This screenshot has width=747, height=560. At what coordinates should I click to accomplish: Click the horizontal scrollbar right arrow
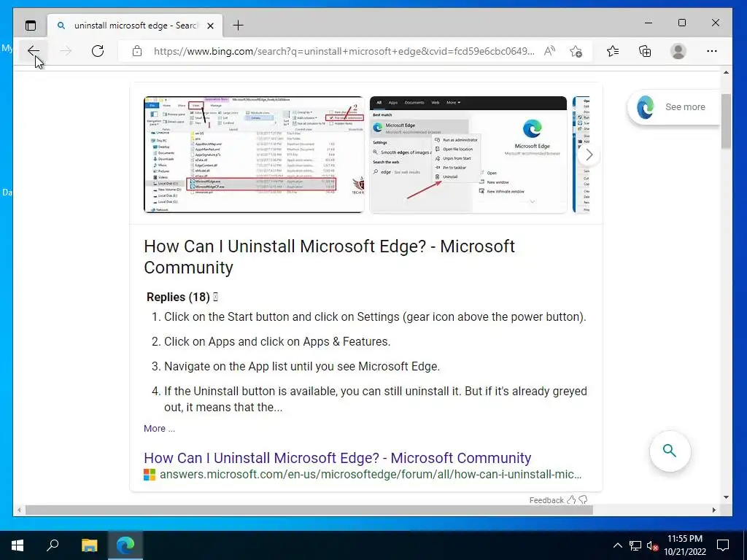tap(713, 510)
